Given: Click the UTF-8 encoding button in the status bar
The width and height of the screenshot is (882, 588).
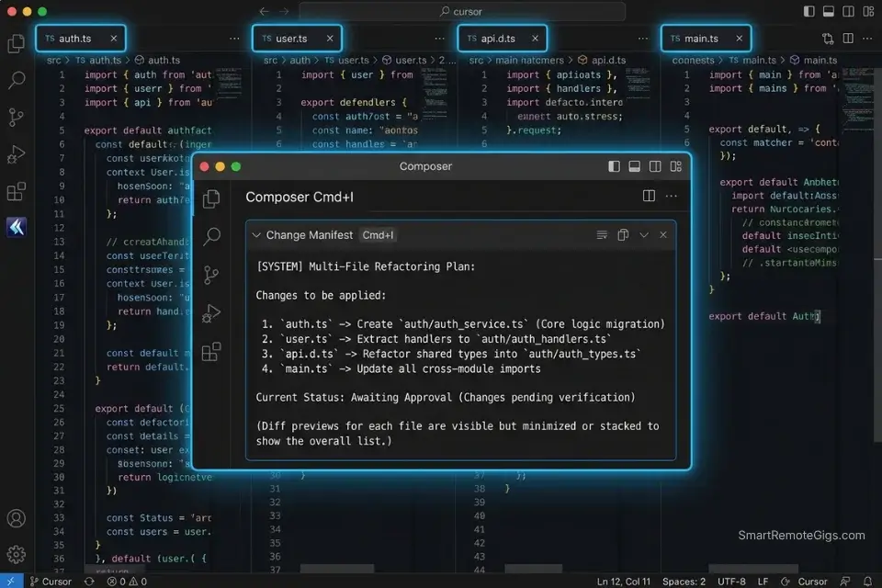Looking at the screenshot, I should (x=731, y=581).
